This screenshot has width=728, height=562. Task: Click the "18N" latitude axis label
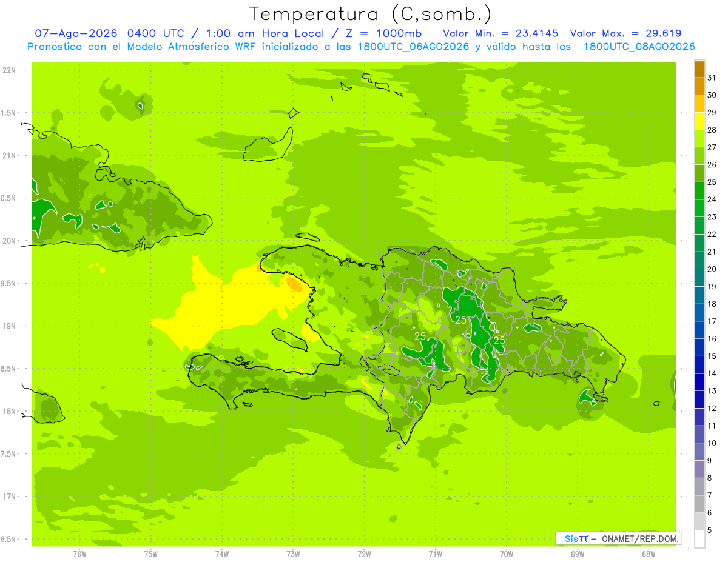(9, 411)
